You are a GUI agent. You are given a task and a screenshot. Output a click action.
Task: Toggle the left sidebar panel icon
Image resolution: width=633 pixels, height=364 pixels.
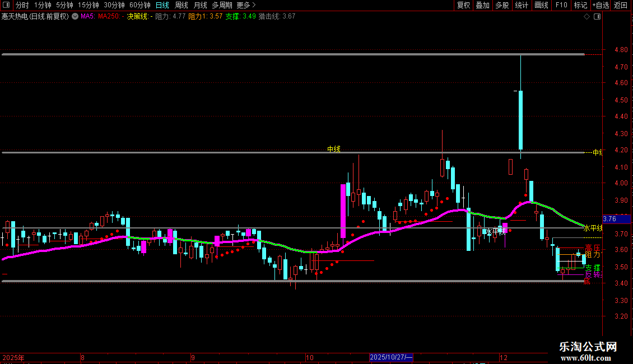click(x=6, y=5)
